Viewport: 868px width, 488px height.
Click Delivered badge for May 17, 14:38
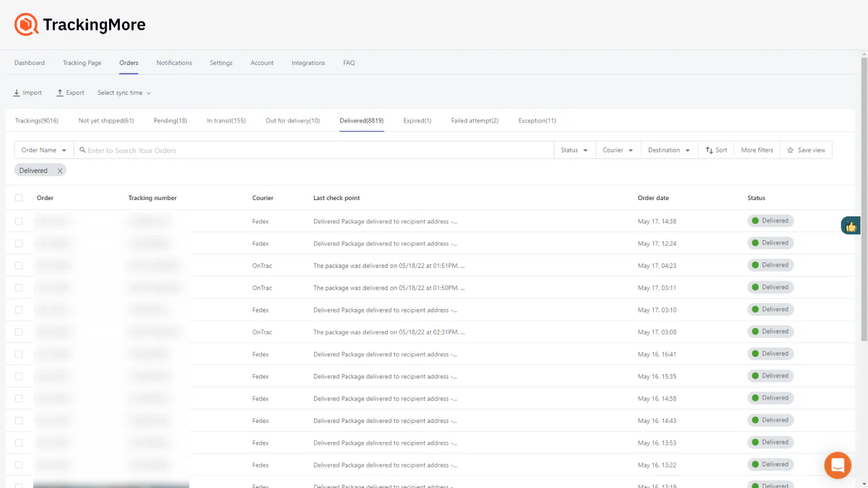coord(770,221)
